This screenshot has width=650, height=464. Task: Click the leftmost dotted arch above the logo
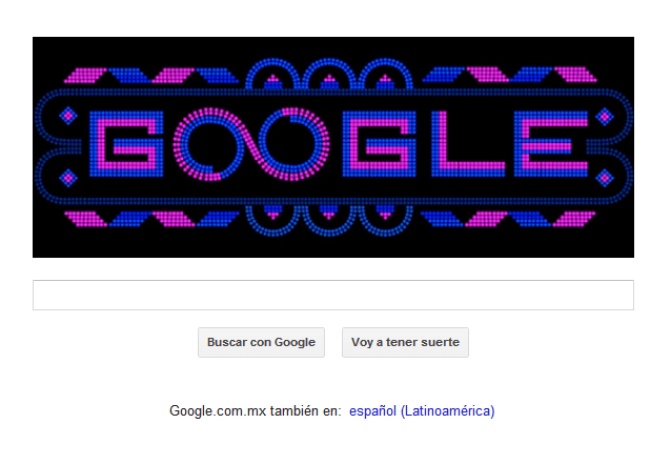(x=272, y=74)
